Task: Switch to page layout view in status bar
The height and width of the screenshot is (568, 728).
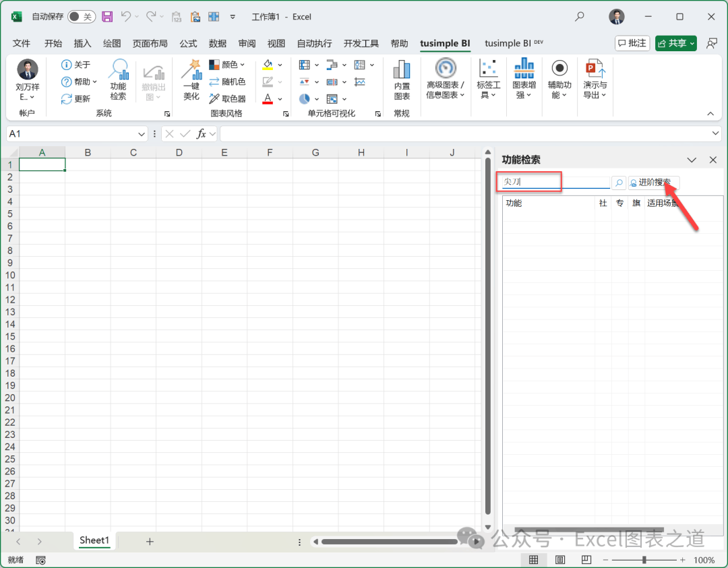Action: coord(560,560)
